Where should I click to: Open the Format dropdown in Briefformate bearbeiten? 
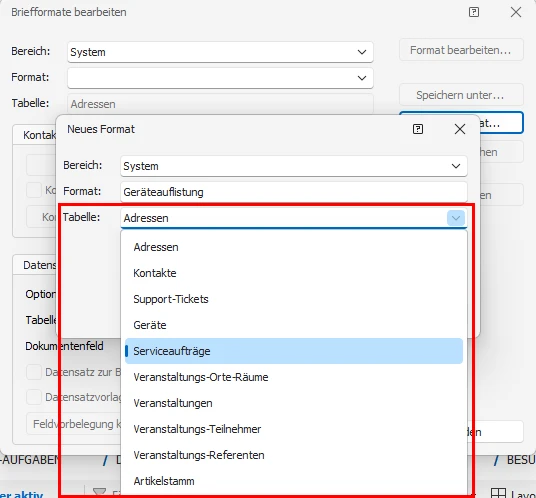[x=362, y=78]
